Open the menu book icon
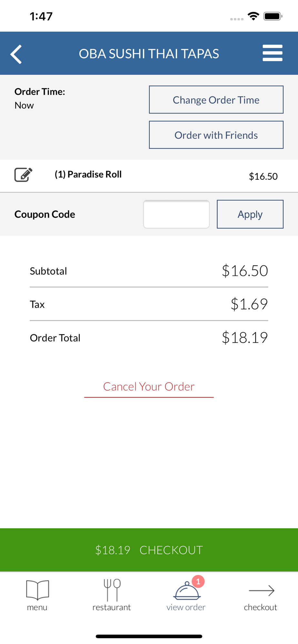 pyautogui.click(x=37, y=590)
